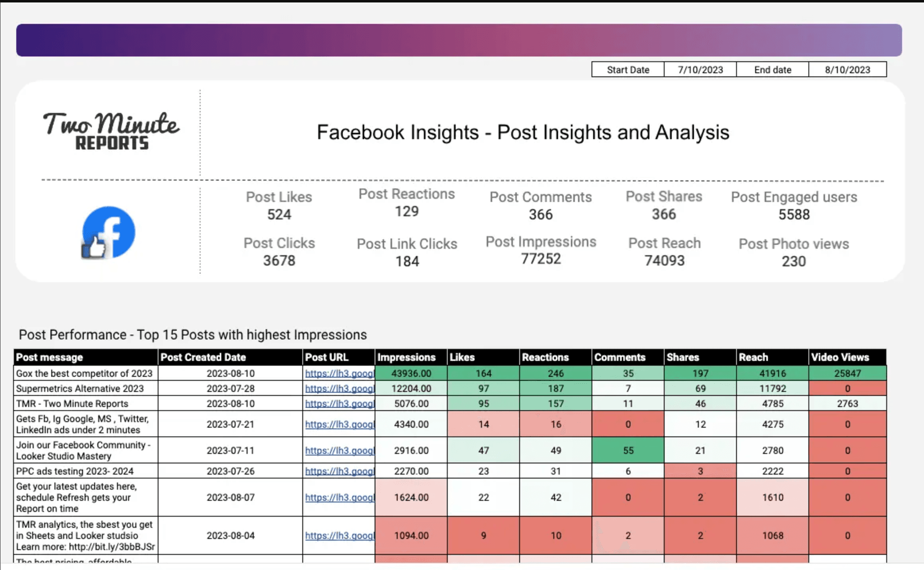Click the Impressions column header

411,357
